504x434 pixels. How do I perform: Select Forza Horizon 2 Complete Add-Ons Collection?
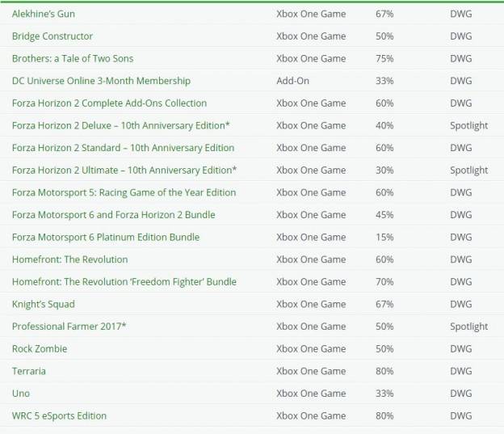coord(109,103)
